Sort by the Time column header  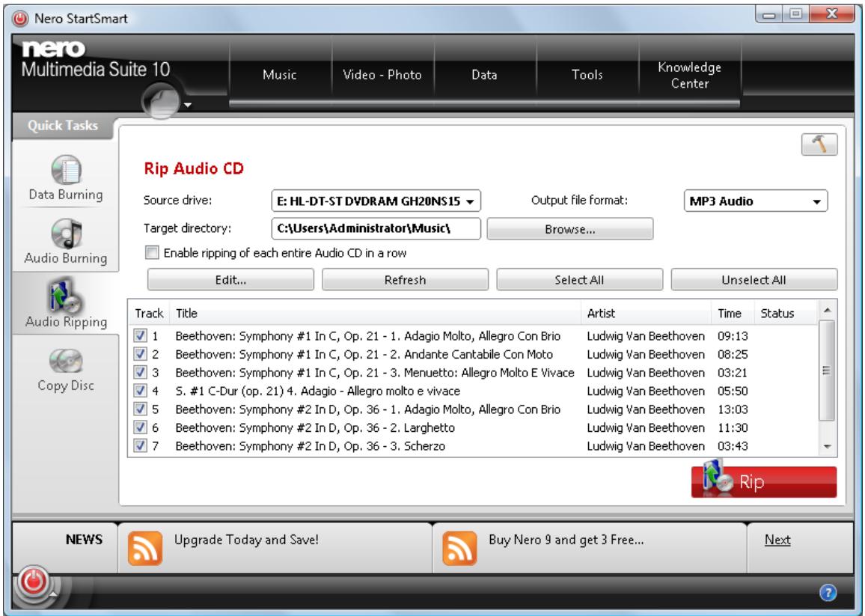pyautogui.click(x=733, y=314)
